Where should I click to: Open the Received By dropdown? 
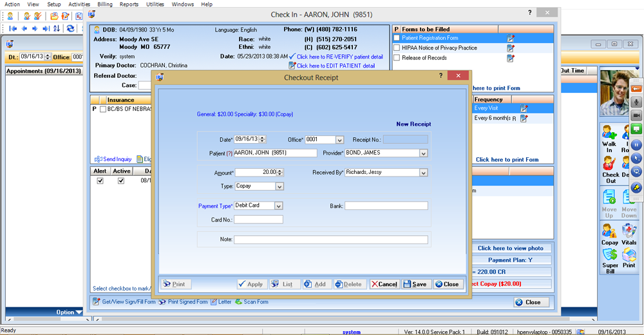click(x=423, y=173)
